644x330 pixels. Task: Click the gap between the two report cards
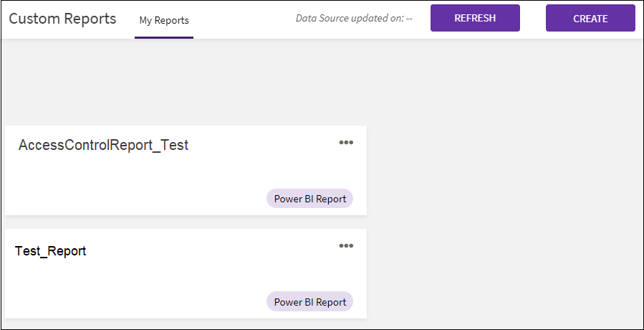click(186, 222)
